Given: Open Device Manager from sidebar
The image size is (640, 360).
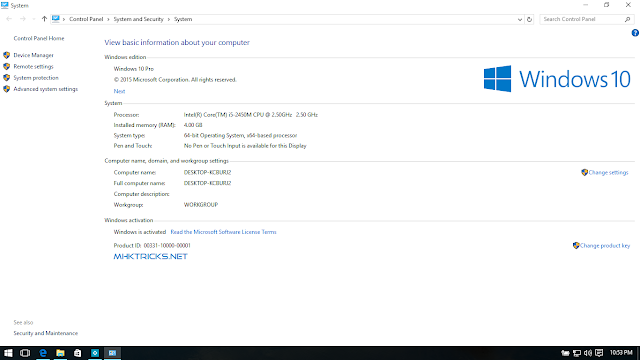Looking at the screenshot, I should (x=33, y=55).
